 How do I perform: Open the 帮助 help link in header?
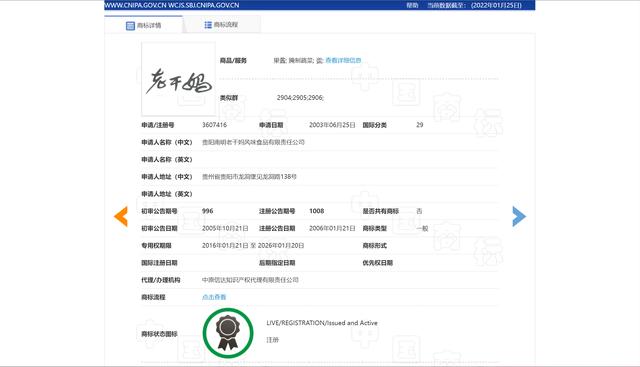pyautogui.click(x=412, y=5)
